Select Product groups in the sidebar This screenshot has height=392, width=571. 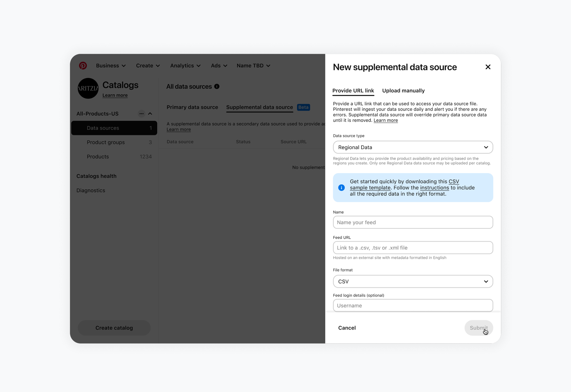106,143
